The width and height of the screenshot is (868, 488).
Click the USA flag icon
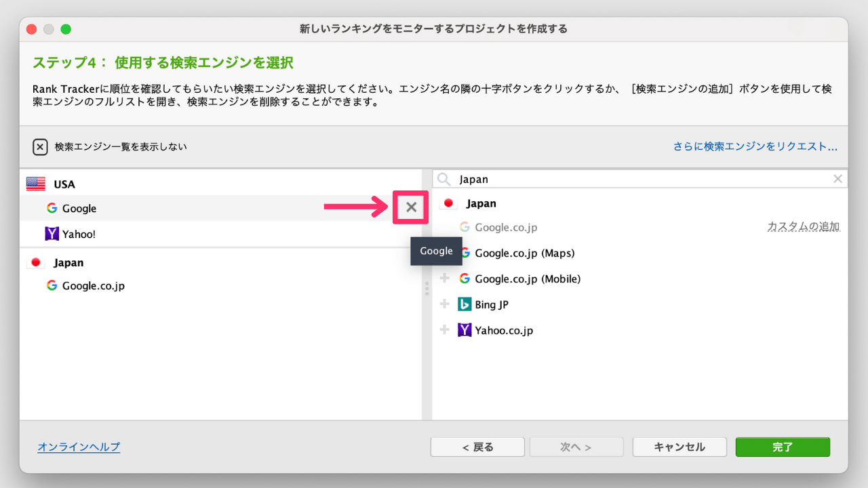coord(36,184)
